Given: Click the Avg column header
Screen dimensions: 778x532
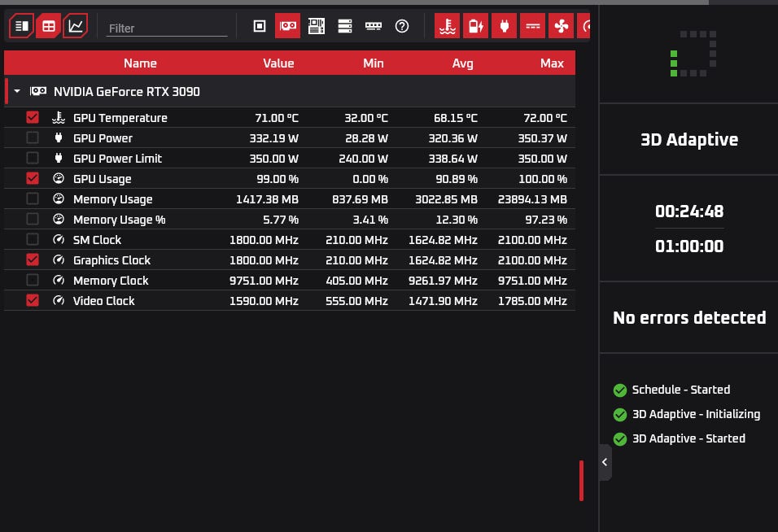Looking at the screenshot, I should click(462, 63).
